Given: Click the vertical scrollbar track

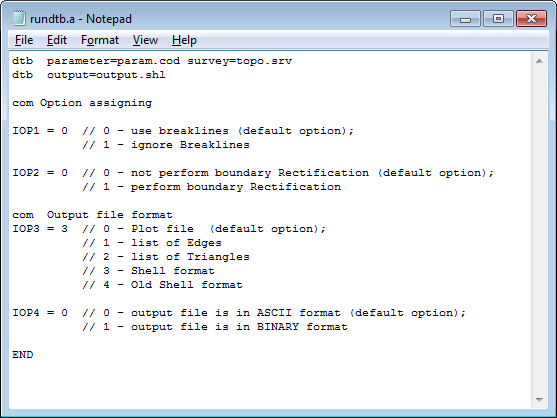Looking at the screenshot, I should coord(539,230).
